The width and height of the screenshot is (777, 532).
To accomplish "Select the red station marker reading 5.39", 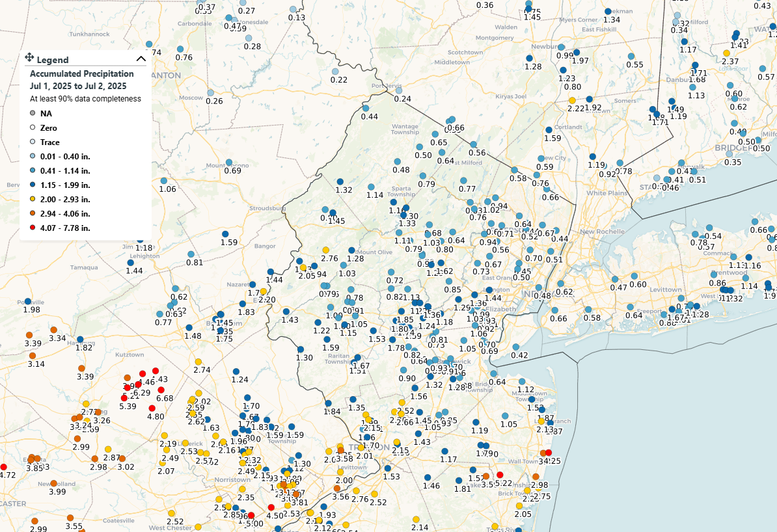I will pos(124,398).
